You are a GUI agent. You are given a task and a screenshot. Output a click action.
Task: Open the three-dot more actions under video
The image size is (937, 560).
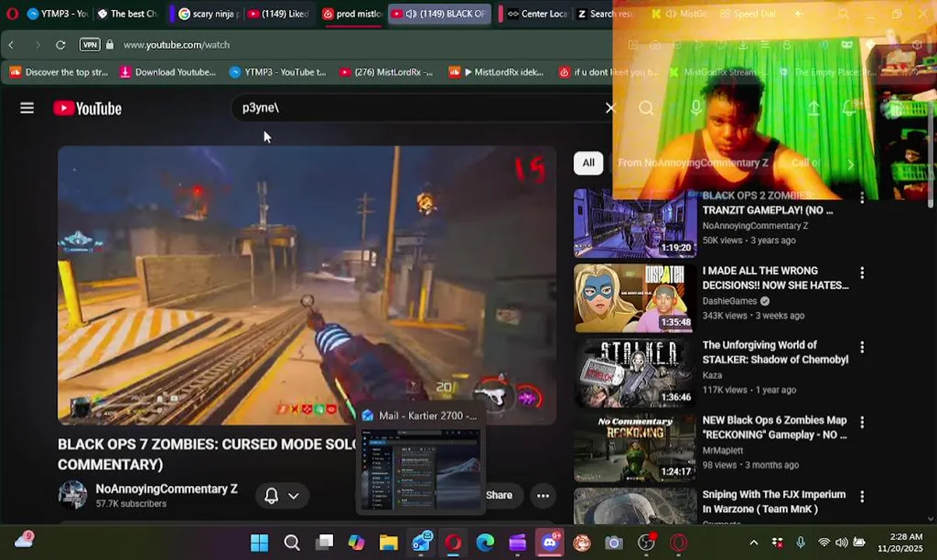[543, 495]
